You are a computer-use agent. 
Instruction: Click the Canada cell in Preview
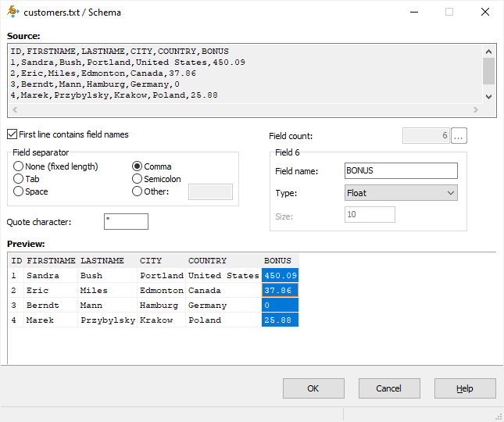click(x=223, y=290)
